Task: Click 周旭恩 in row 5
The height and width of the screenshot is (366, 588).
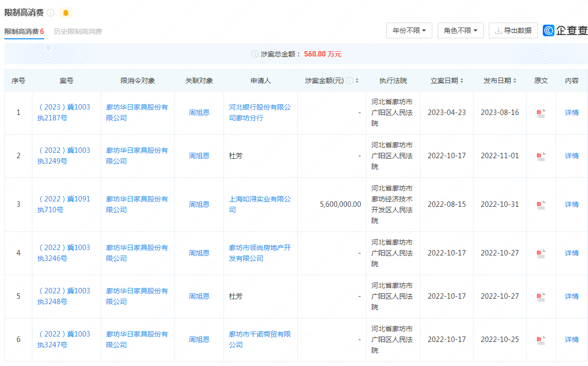Action: pos(199,296)
